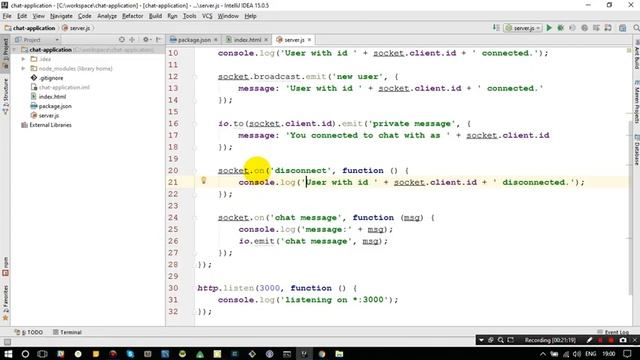Click the recorder pencil annotate icon
This screenshot has width=640, height=360.
589,340
